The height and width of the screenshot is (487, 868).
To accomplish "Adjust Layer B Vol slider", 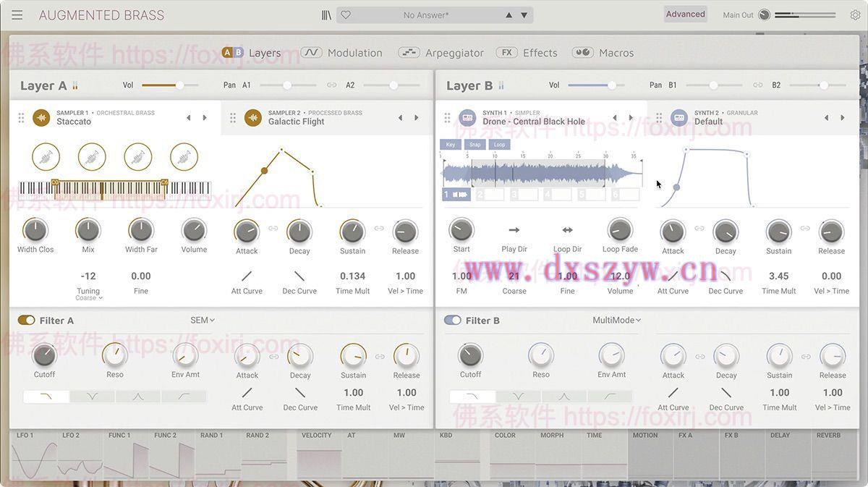I will pos(597,85).
